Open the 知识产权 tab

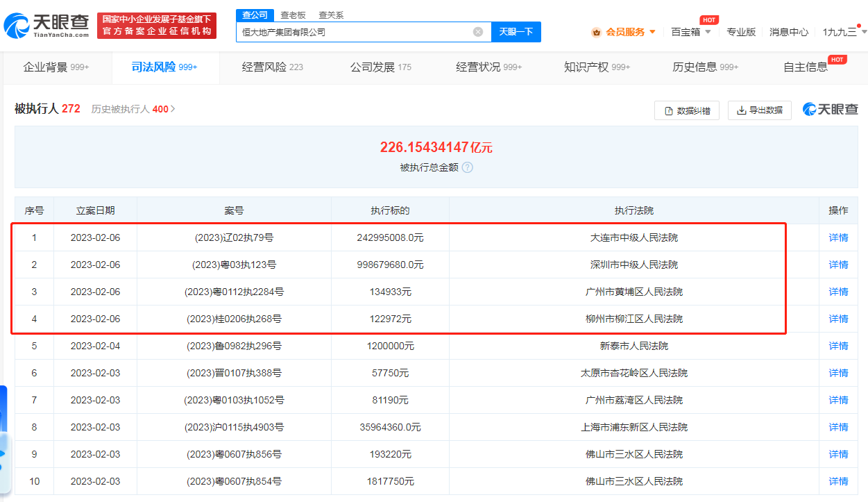597,67
